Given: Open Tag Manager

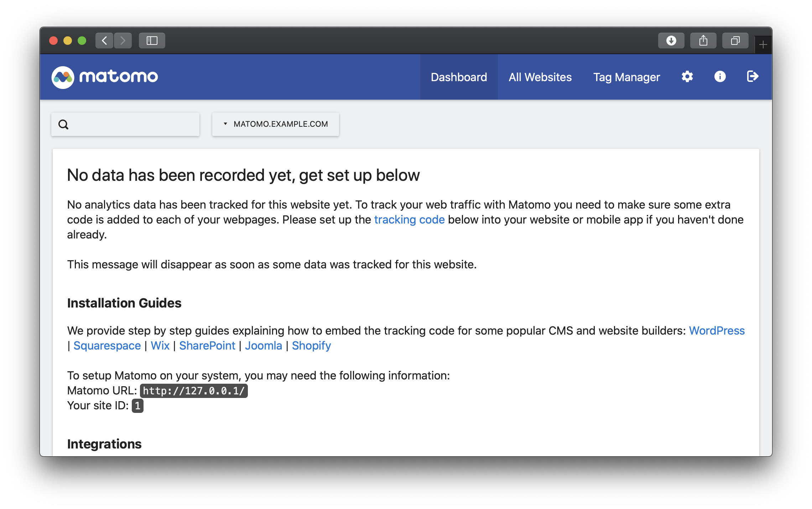Looking at the screenshot, I should coord(626,77).
